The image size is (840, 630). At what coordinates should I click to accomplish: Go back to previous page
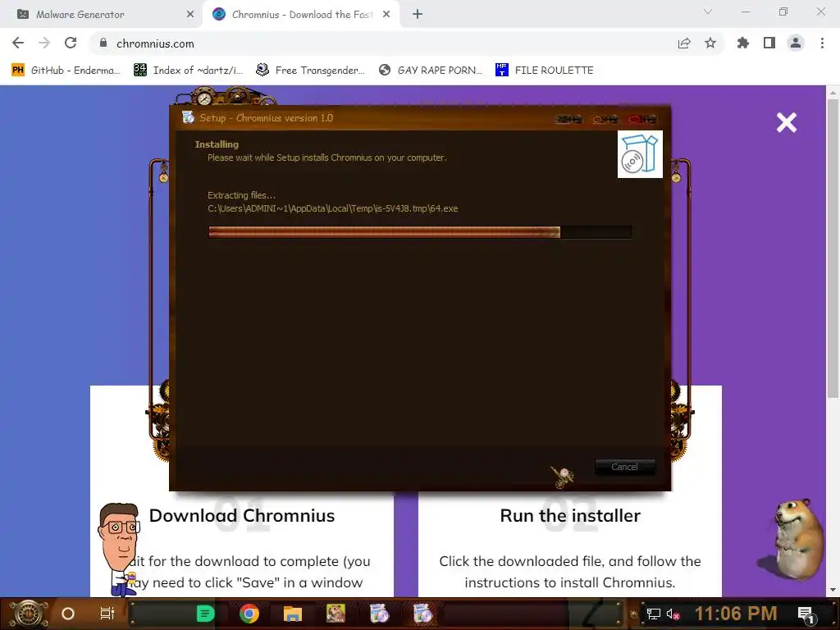point(18,43)
